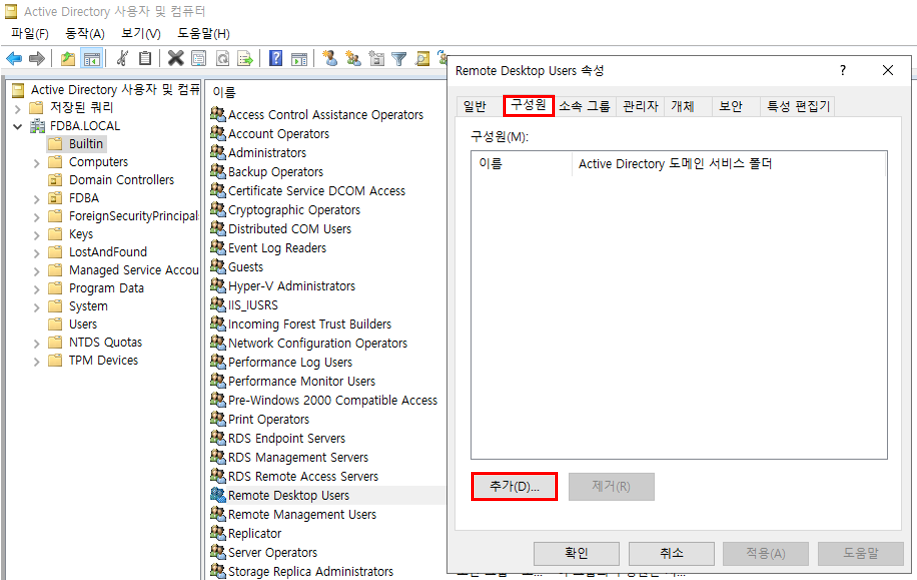Screen dimensions: 917x580
Task: Open the 파일(F) menu
Action: tap(30, 33)
